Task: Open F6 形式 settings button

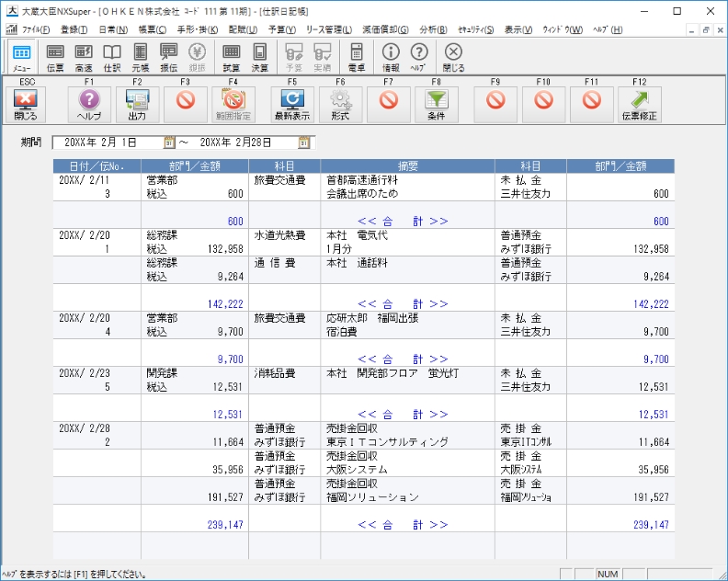Action: (x=340, y=105)
